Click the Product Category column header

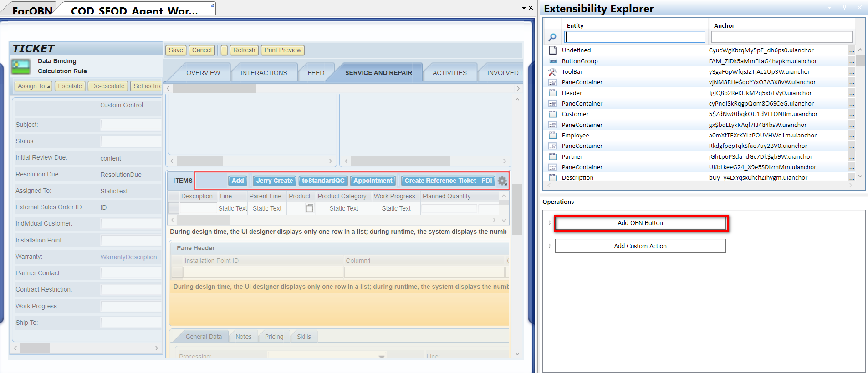click(342, 196)
